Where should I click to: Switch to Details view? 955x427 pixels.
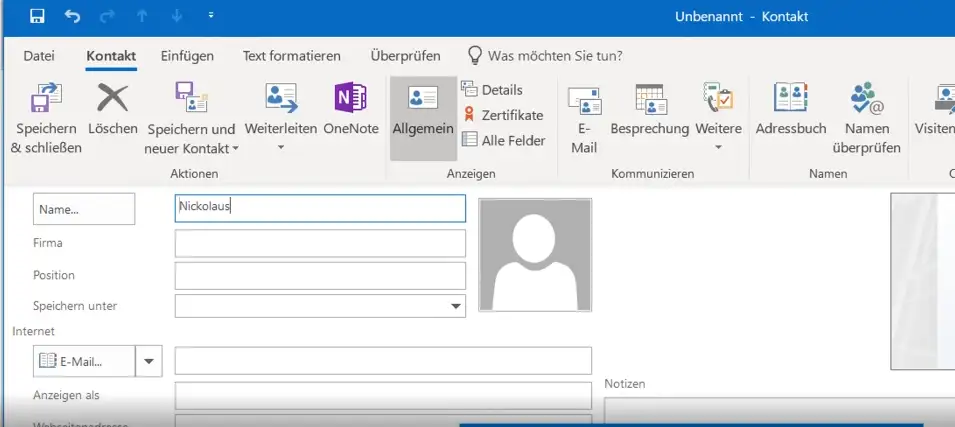click(493, 90)
